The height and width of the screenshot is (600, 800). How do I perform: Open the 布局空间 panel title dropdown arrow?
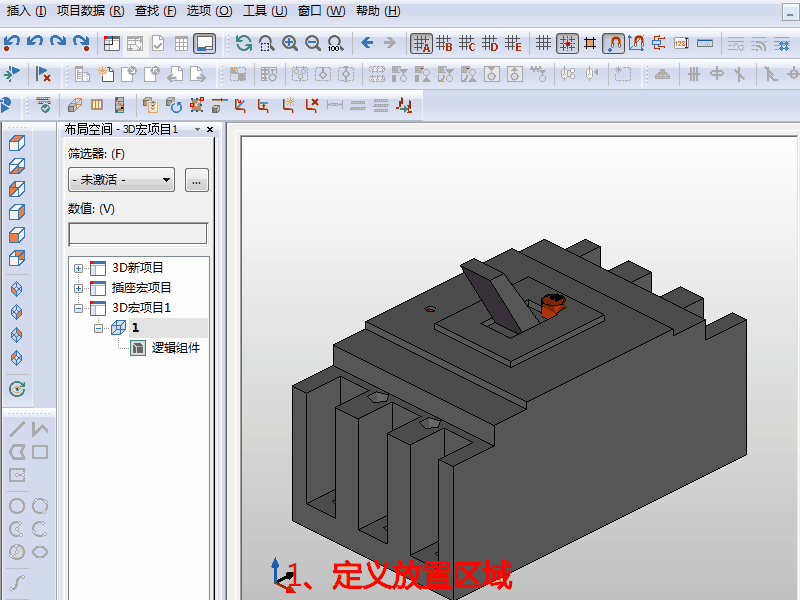(197, 130)
